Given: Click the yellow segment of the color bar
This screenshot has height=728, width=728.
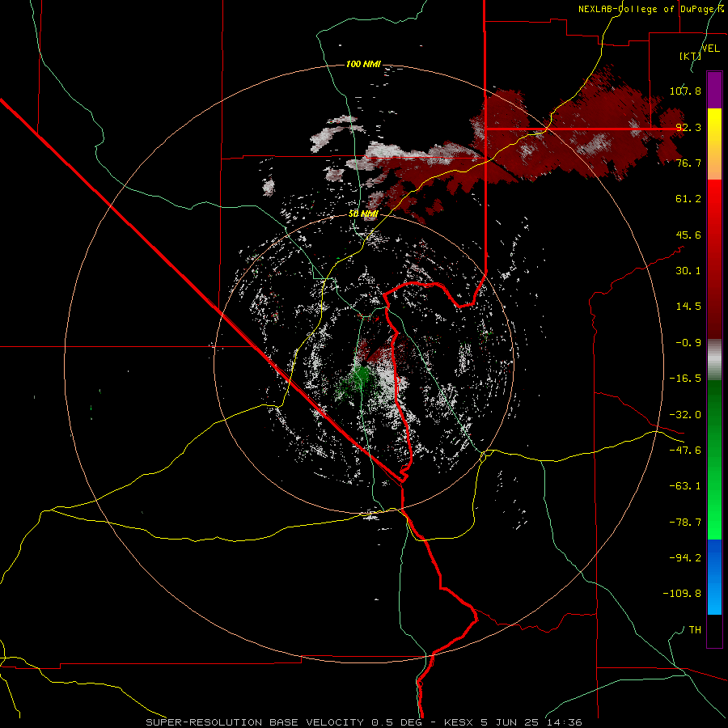Looking at the screenshot, I should 714,144.
